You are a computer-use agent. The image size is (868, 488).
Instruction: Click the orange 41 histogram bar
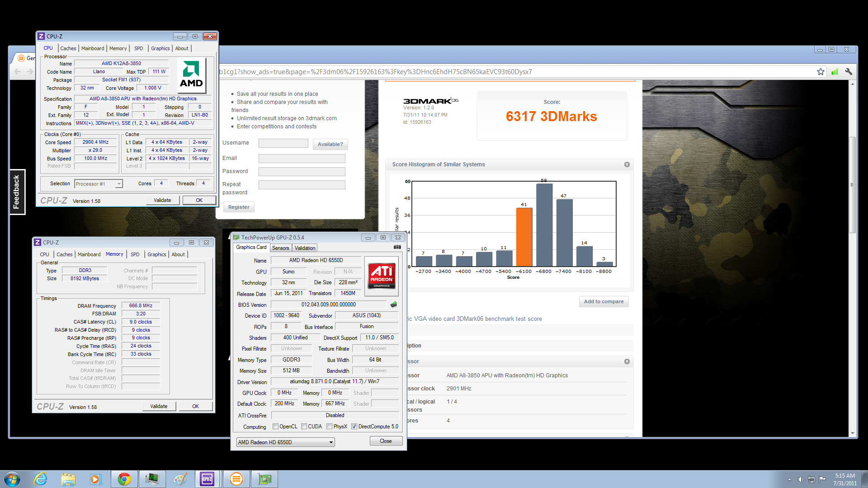tap(524, 237)
